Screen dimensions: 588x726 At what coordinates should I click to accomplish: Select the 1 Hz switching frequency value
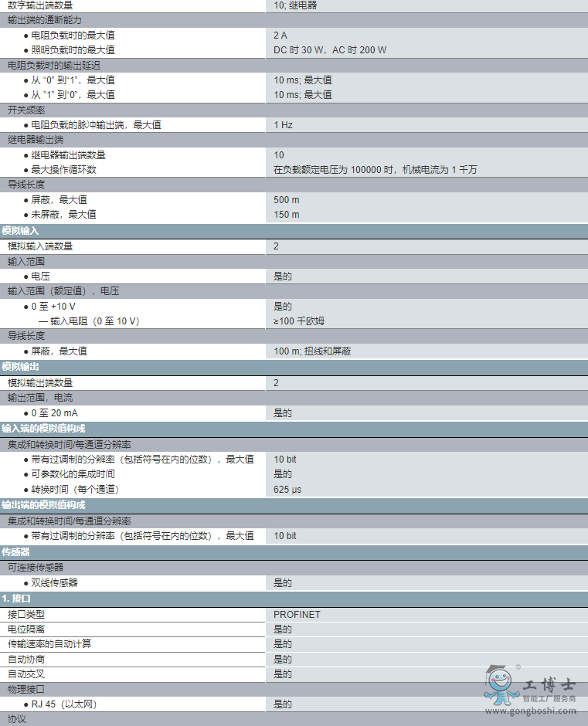click(x=283, y=125)
